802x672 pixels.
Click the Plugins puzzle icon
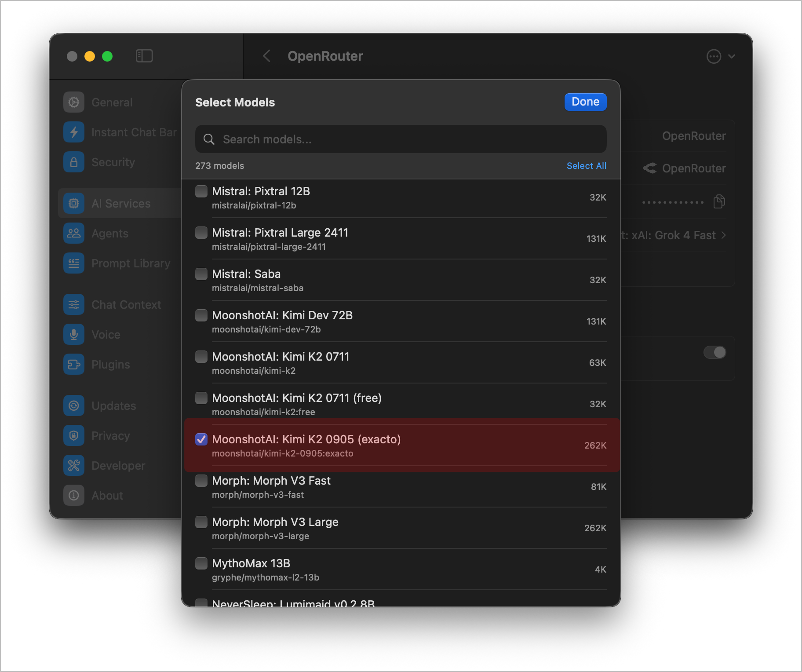click(x=74, y=365)
